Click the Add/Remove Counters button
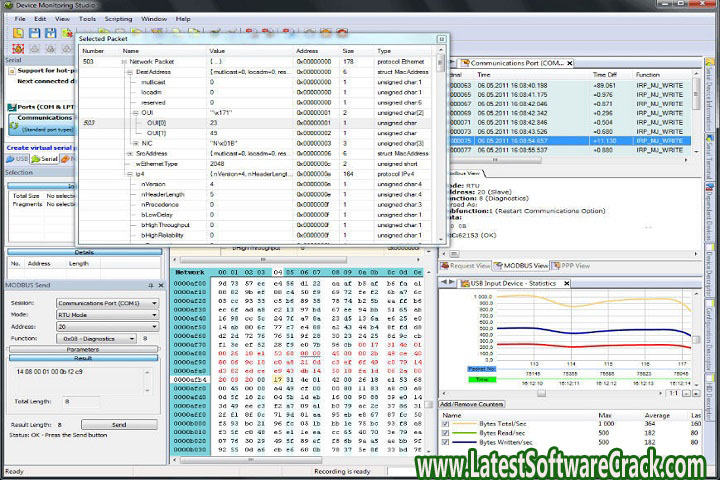 pyautogui.click(x=476, y=404)
